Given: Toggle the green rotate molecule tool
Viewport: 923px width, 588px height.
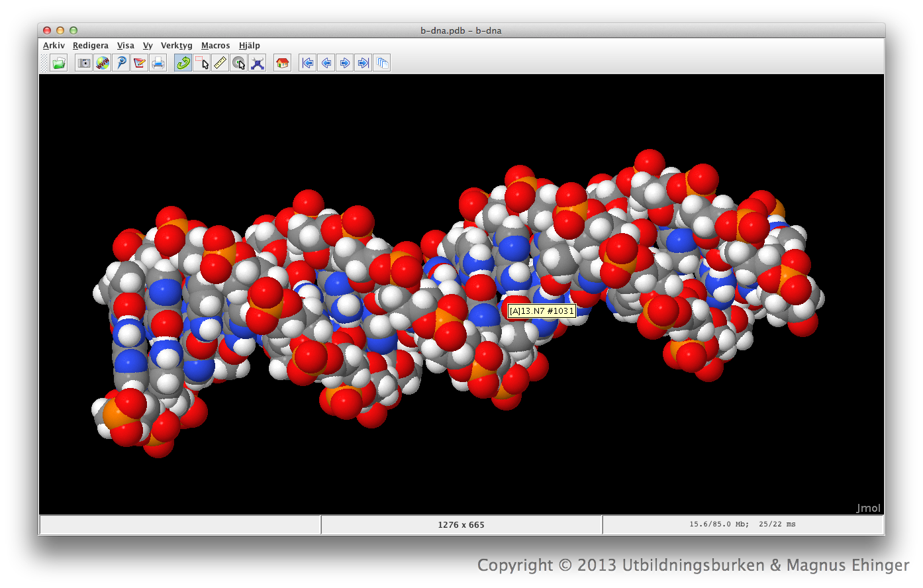Looking at the screenshot, I should 183,63.
